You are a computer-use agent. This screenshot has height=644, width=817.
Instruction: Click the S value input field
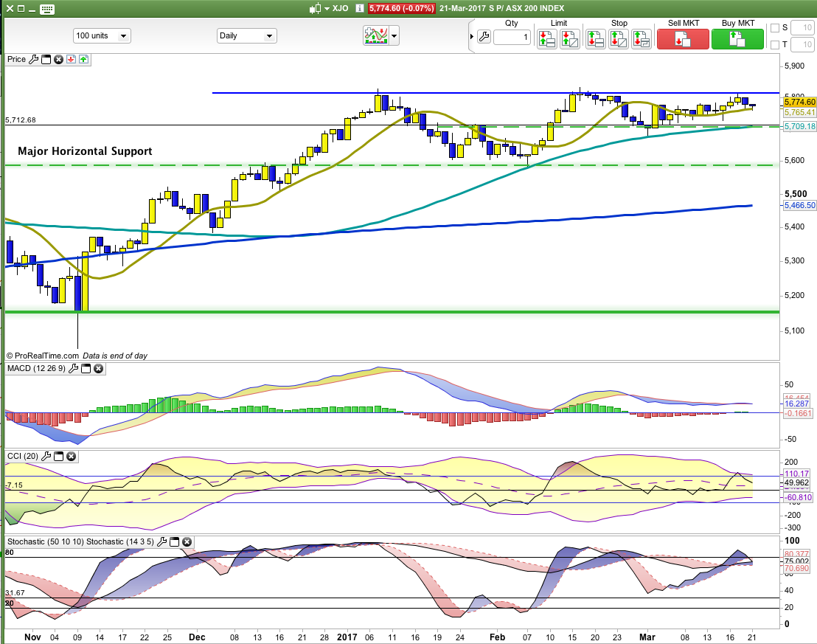(802, 27)
